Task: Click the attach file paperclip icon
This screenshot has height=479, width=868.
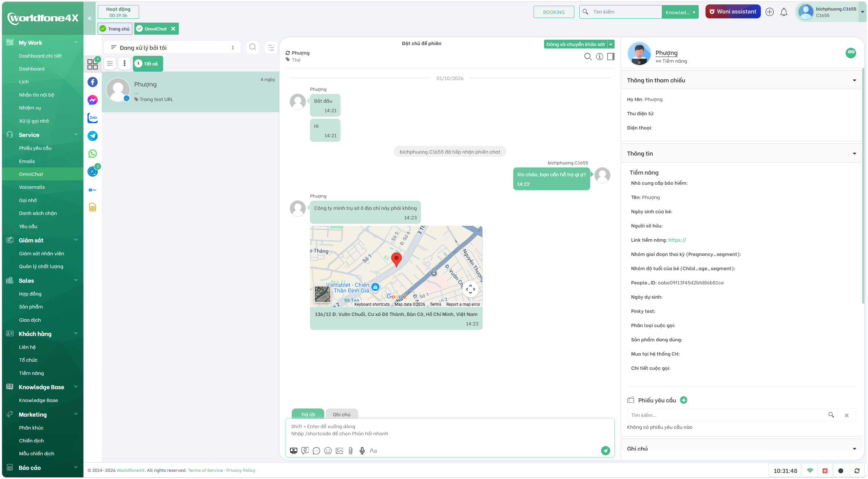Action: point(351,451)
